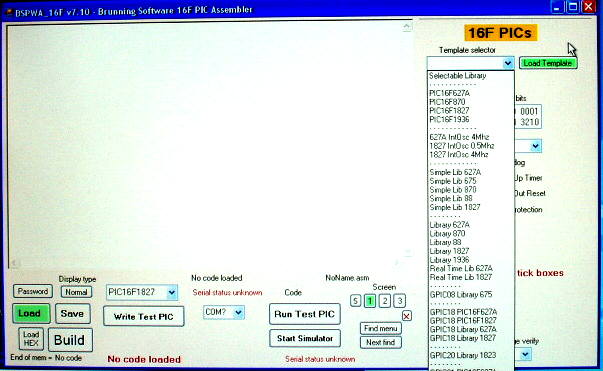
Task: Open the Template selector dropdown arrow
Action: (508, 63)
